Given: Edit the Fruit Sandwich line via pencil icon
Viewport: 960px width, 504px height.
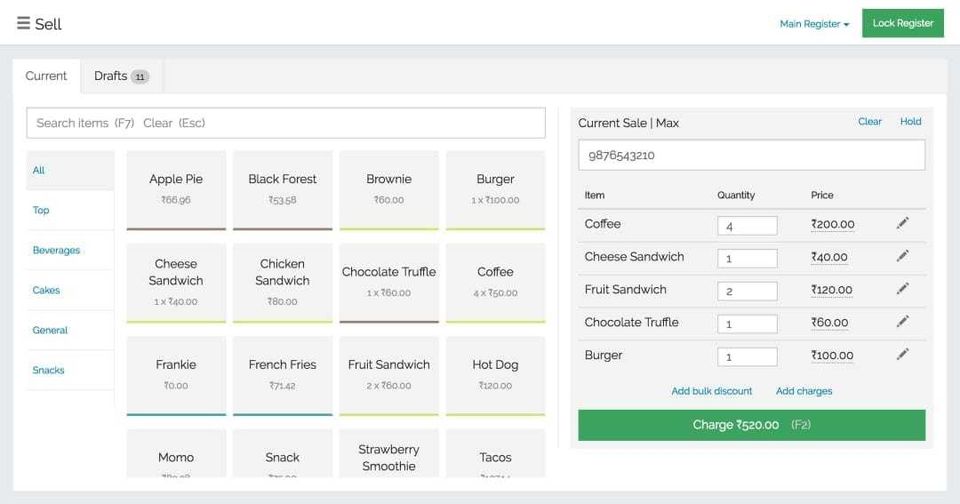Looking at the screenshot, I should (902, 290).
